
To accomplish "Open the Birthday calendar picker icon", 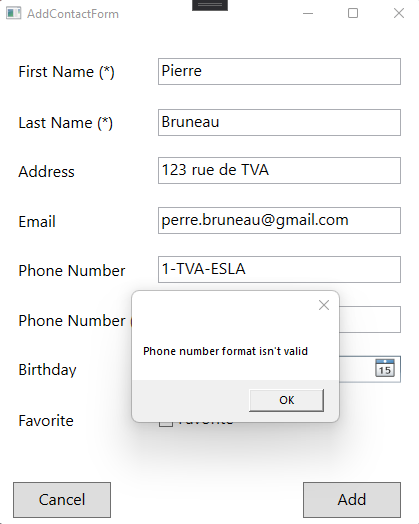I will pyautogui.click(x=385, y=368).
